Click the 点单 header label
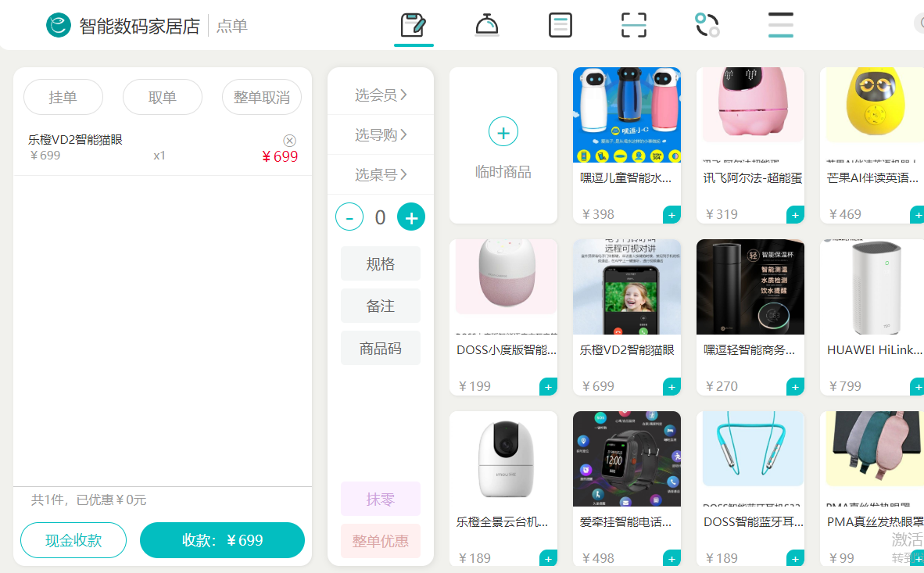Viewport: 924px width, 573px height. pos(232,26)
